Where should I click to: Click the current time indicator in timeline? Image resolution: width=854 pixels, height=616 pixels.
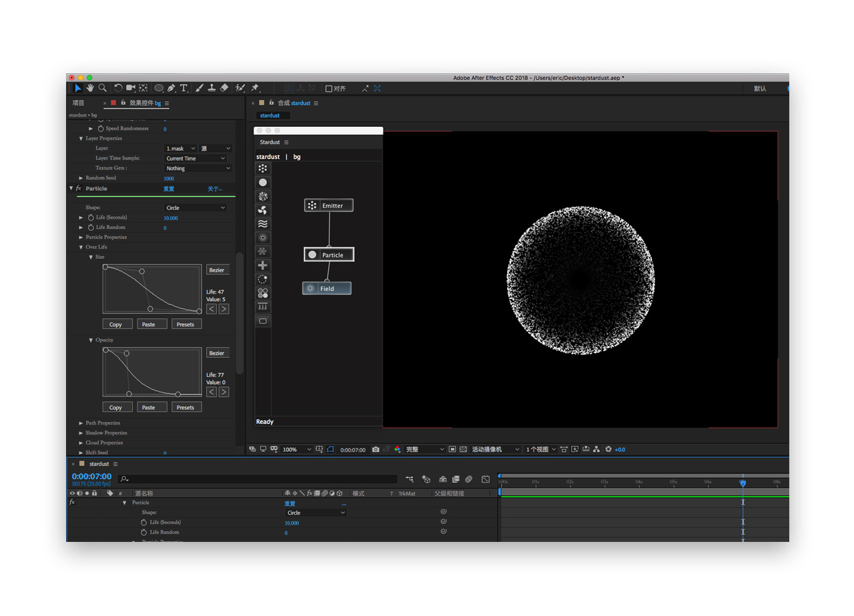743,483
